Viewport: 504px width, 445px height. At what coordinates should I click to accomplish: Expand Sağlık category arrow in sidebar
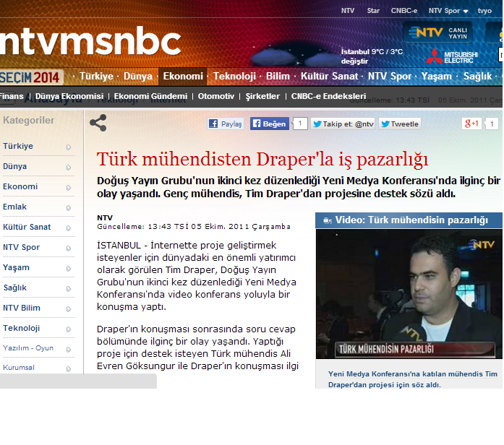pyautogui.click(x=69, y=289)
